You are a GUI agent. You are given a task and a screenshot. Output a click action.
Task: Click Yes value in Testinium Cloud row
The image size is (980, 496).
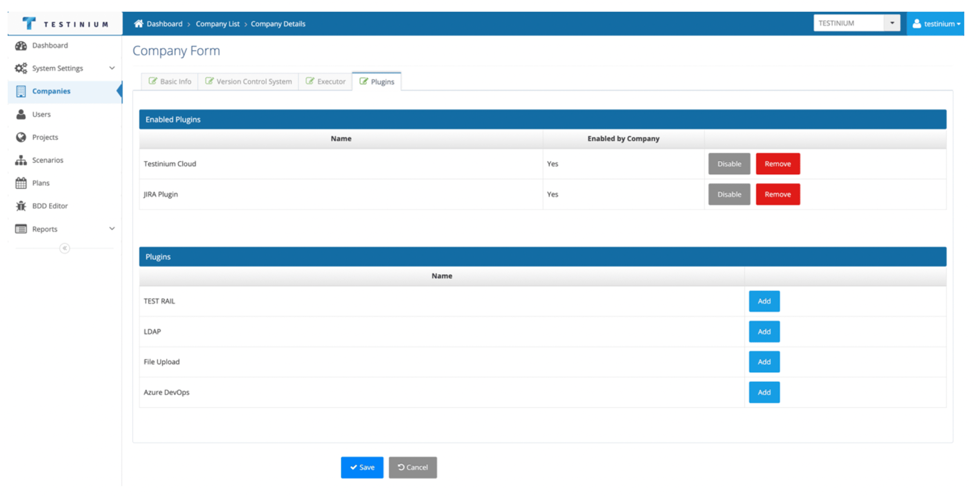(553, 164)
